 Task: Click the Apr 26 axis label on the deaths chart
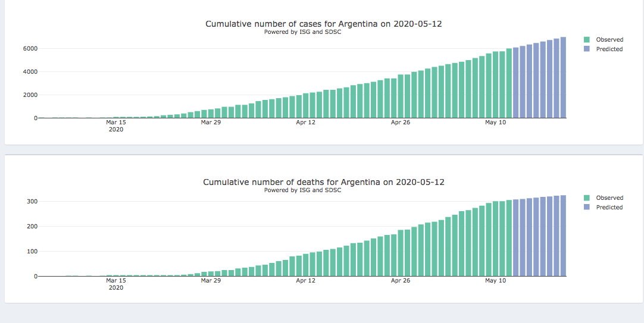pyautogui.click(x=401, y=281)
